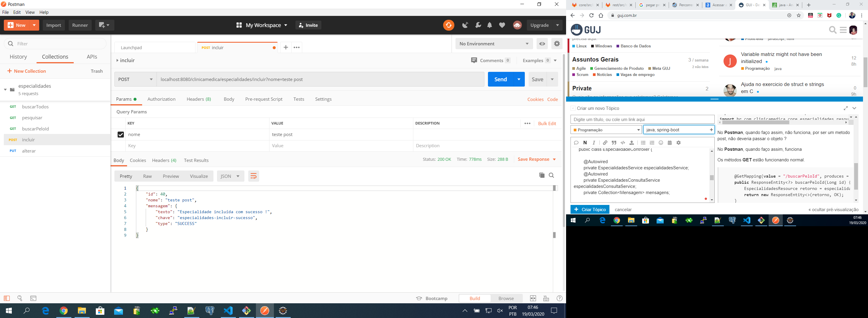The width and height of the screenshot is (868, 318).
Task: Click the GUJ topic title input field
Action: [x=642, y=120]
